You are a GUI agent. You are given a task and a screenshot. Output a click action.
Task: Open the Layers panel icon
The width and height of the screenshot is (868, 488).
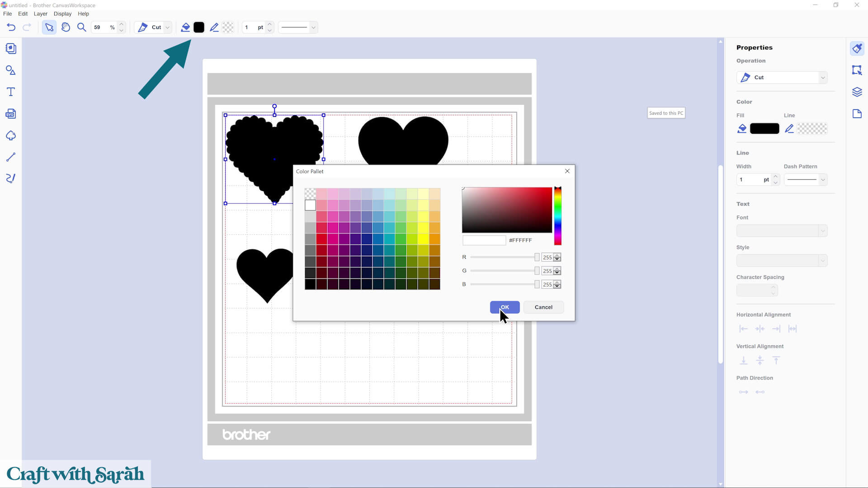[x=857, y=92]
